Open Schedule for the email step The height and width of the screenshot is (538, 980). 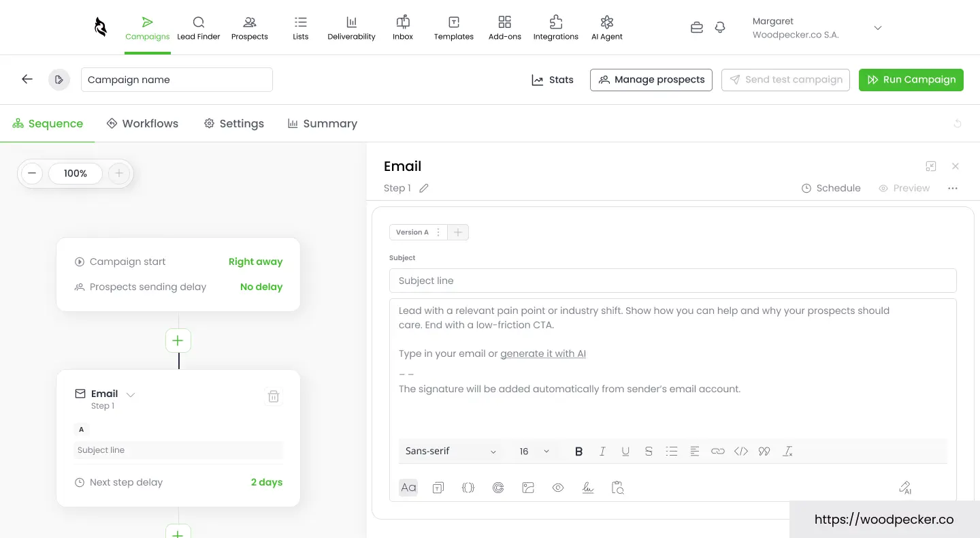point(831,188)
